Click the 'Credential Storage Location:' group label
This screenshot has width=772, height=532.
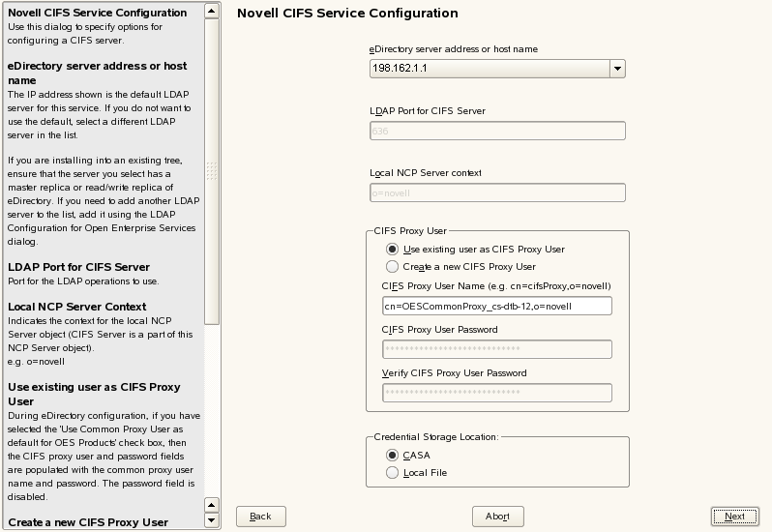coord(436,437)
